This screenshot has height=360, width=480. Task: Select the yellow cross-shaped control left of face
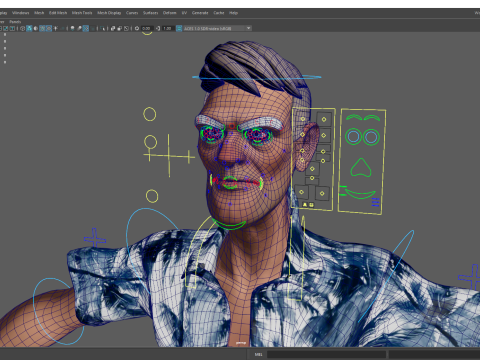click(169, 155)
